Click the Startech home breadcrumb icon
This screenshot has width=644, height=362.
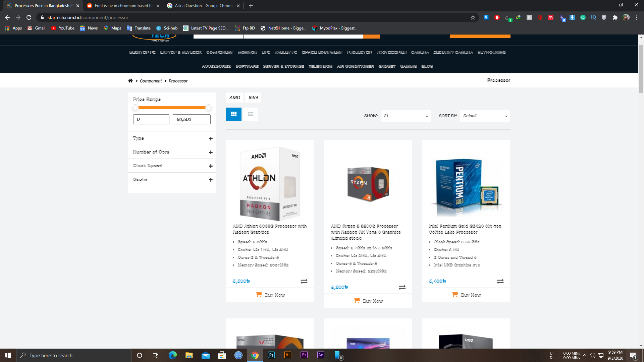(130, 80)
